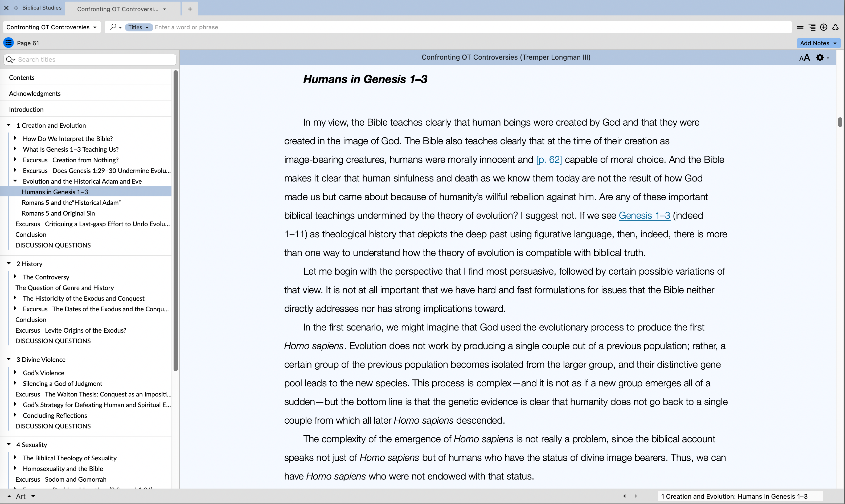Collapse the 4 Sexuality chapter
845x504 pixels.
[9, 444]
